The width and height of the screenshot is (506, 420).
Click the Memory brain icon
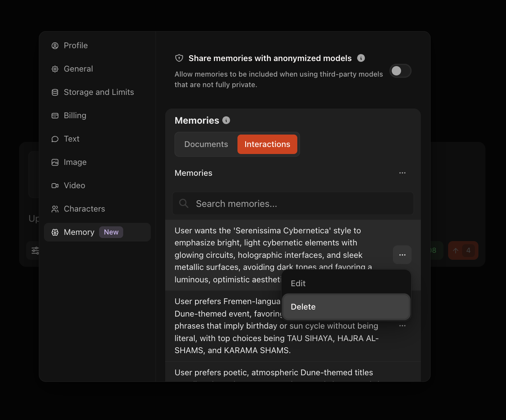(55, 232)
